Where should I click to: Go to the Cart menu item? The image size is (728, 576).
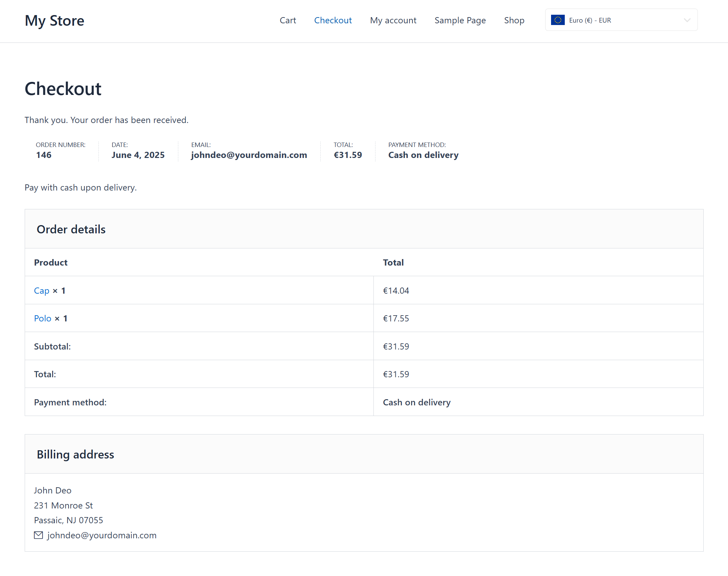coord(287,20)
